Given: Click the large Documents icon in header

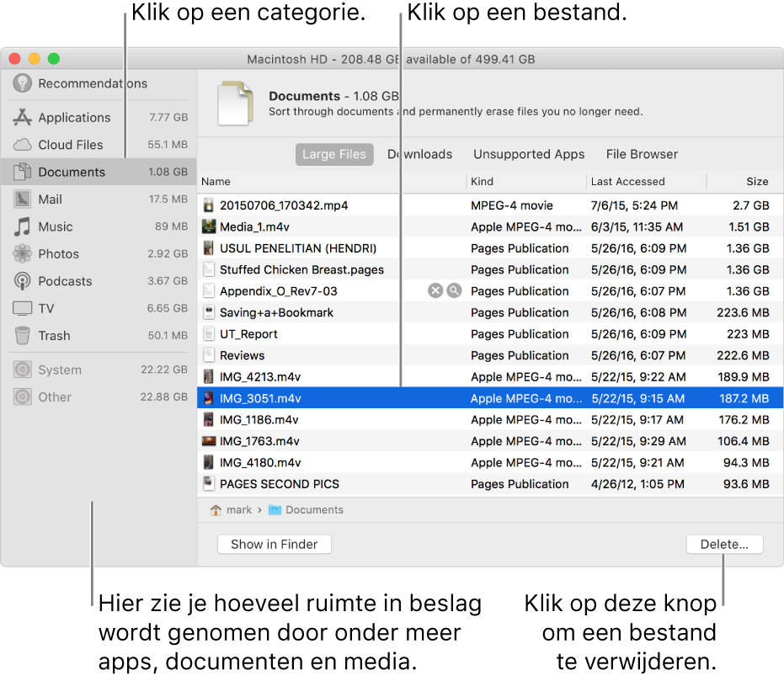Looking at the screenshot, I should pyautogui.click(x=235, y=103).
